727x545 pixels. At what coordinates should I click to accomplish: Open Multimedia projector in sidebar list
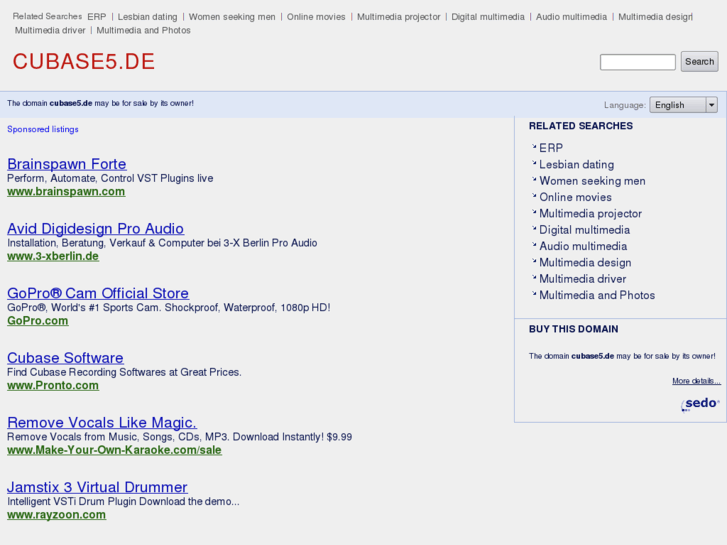coord(591,213)
